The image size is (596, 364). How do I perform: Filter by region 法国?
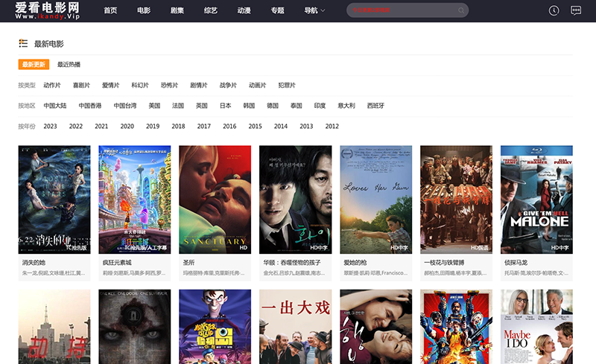tap(178, 106)
